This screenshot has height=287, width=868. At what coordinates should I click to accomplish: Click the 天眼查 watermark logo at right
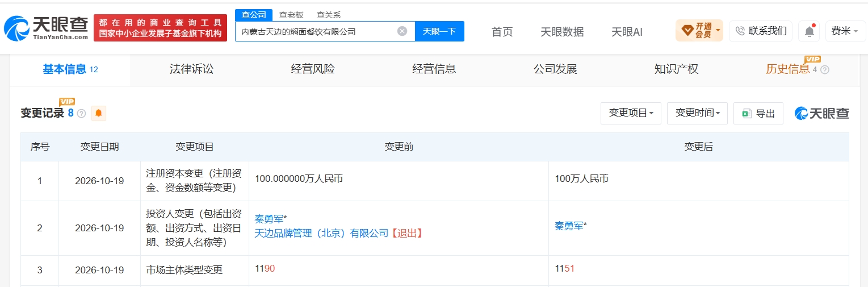822,113
